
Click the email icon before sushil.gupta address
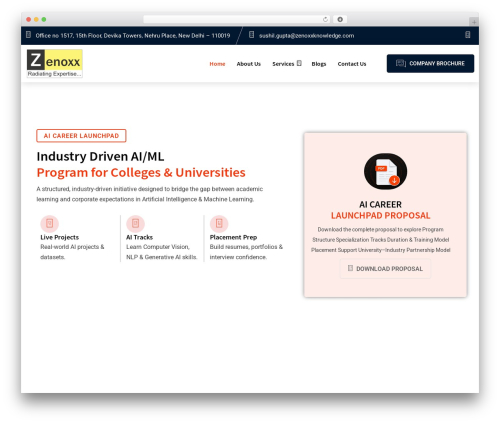tap(252, 35)
